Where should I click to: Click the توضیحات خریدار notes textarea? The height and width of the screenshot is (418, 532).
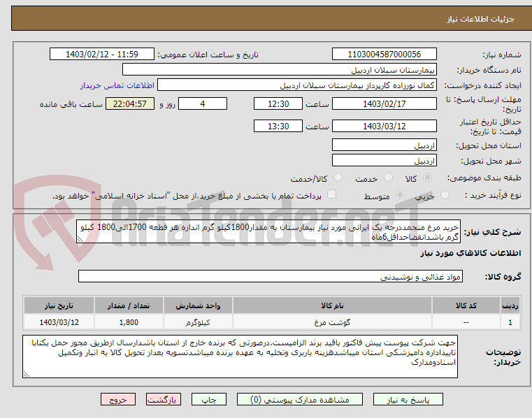[240, 356]
